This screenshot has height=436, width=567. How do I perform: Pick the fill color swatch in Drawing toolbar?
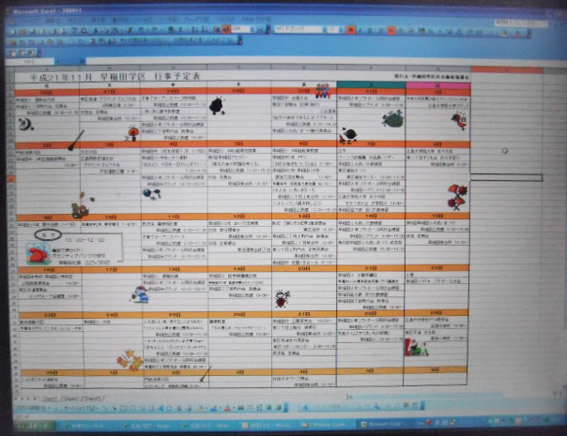tap(201, 409)
